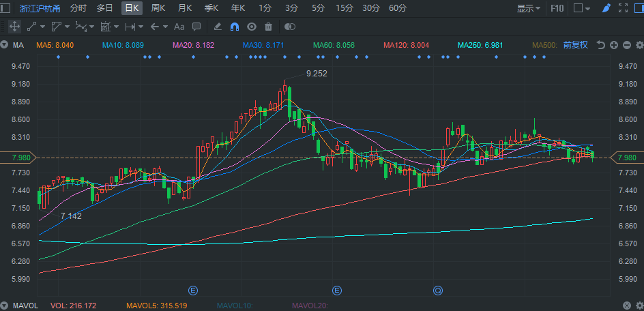This screenshot has width=644, height=311.
Task: Switch to 3分 three-minute chart
Action: (x=291, y=8)
